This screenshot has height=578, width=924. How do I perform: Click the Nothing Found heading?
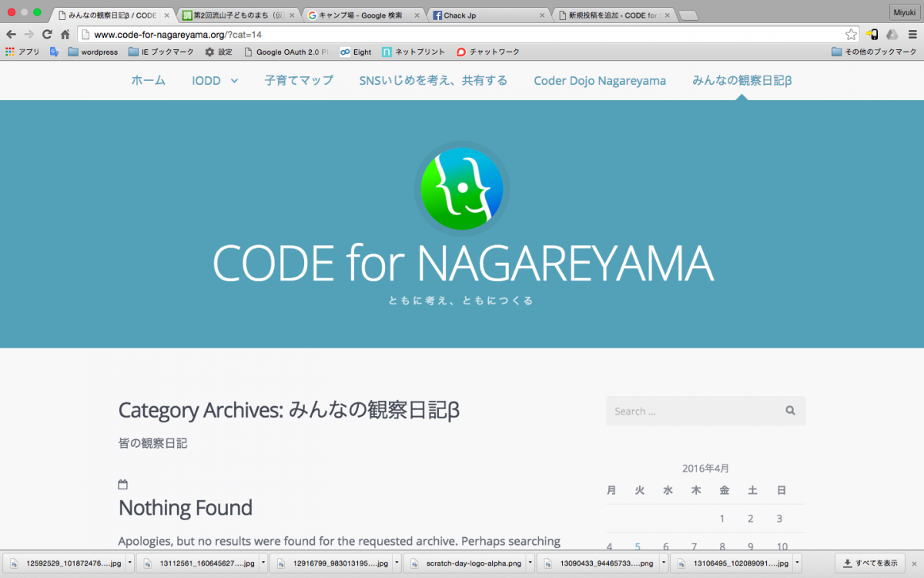186,508
